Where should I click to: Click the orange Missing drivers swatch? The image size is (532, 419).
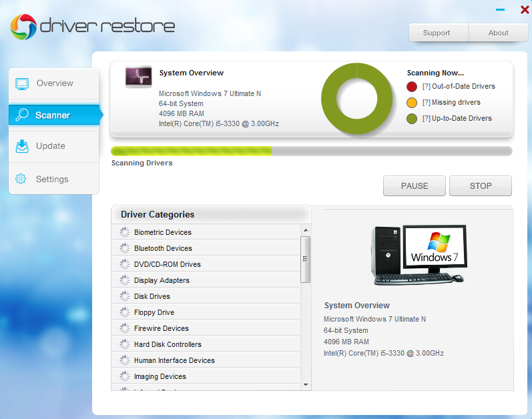click(412, 102)
